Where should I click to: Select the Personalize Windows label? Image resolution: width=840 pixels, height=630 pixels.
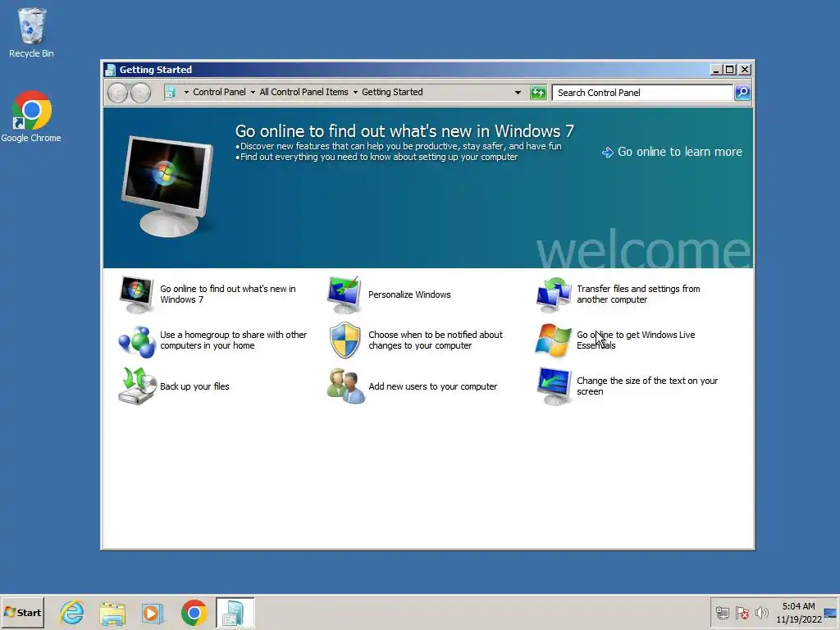pyautogui.click(x=409, y=294)
